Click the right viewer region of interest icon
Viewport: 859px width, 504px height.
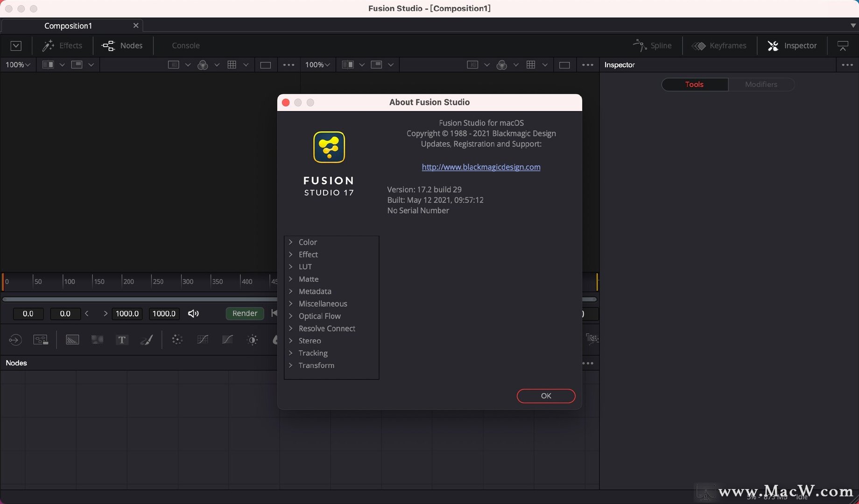coord(472,65)
